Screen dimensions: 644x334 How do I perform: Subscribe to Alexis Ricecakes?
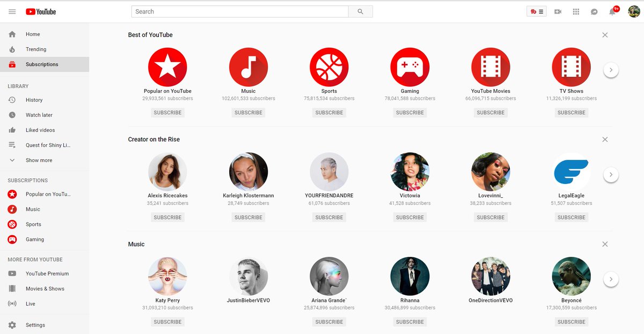[x=167, y=217]
